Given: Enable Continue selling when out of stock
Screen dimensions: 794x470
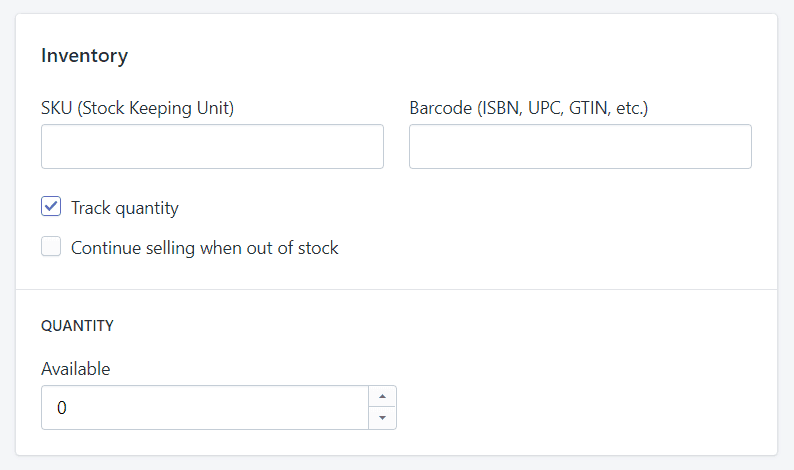Looking at the screenshot, I should (51, 246).
